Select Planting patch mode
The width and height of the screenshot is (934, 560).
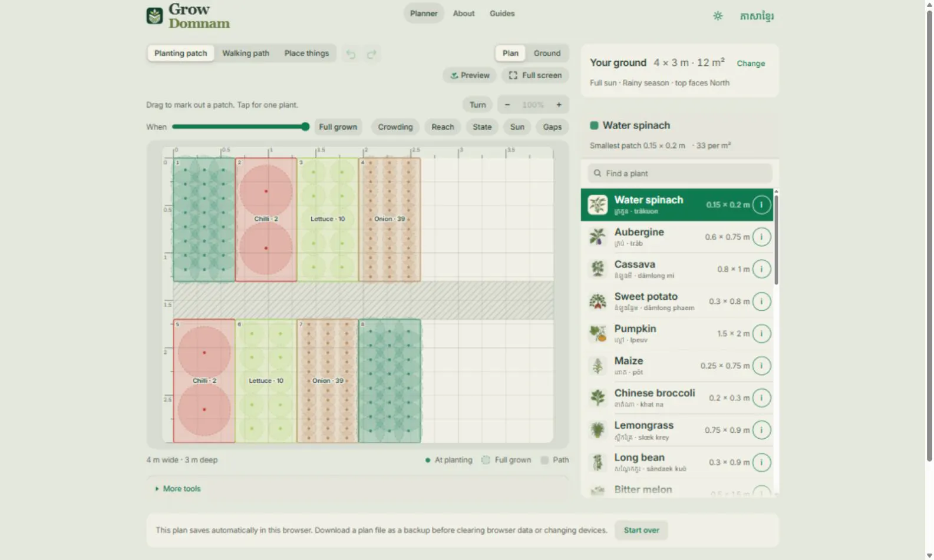[x=181, y=53]
